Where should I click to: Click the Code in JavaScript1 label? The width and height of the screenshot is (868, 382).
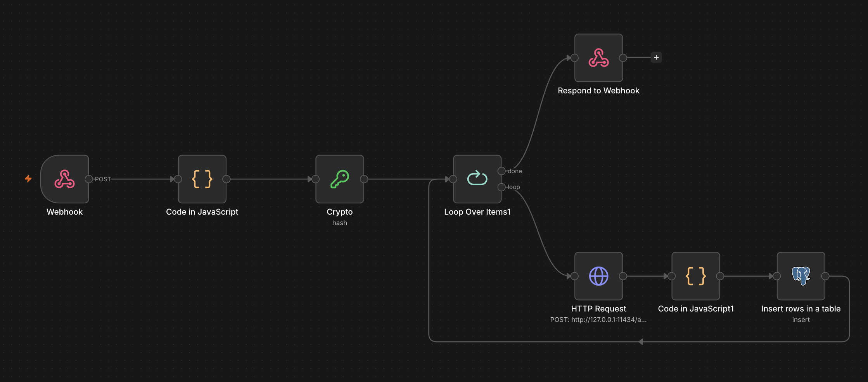[696, 309]
